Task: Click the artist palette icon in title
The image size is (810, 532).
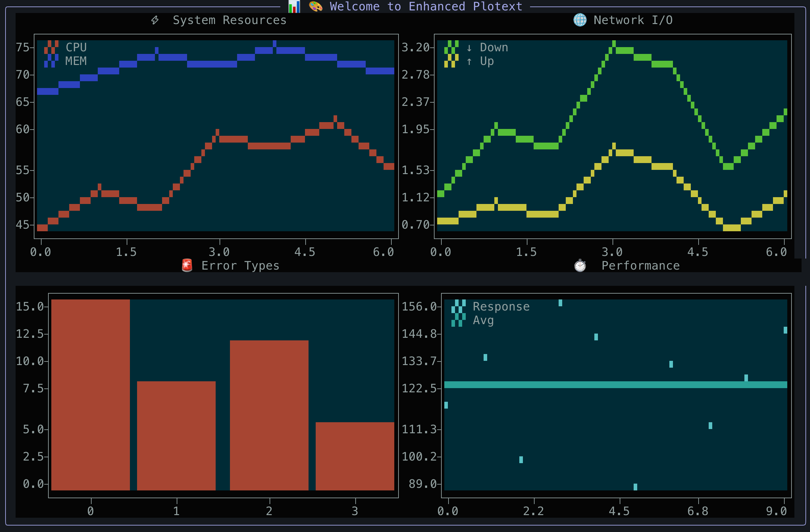Action: click(x=315, y=6)
